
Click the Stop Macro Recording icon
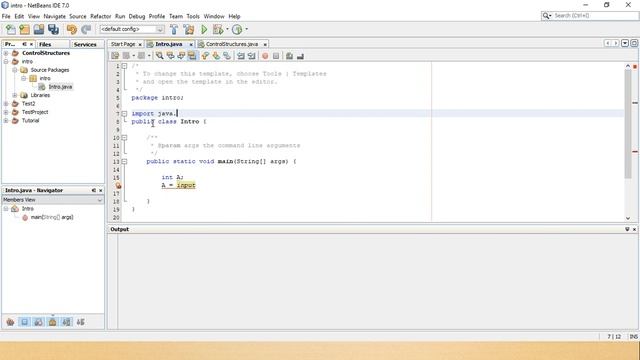276,56
